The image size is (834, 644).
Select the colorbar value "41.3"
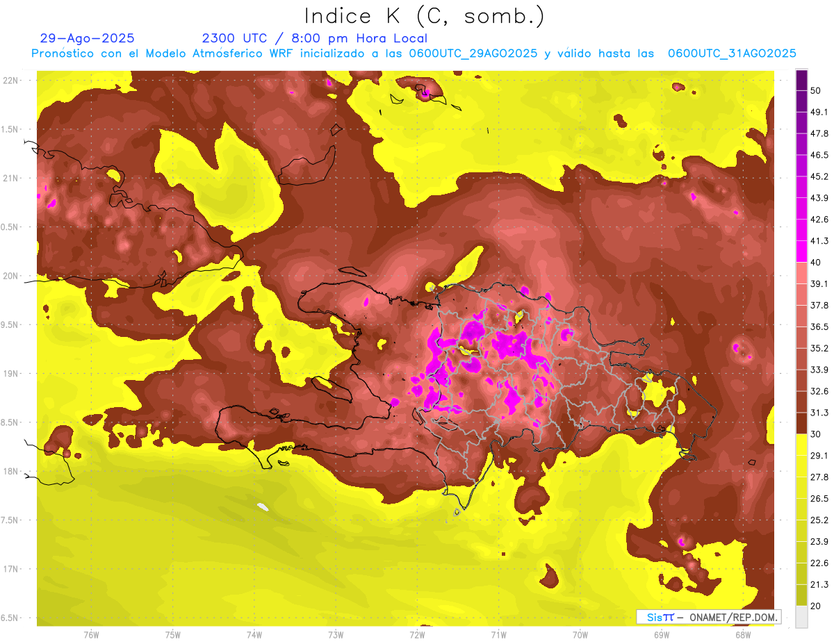819,241
